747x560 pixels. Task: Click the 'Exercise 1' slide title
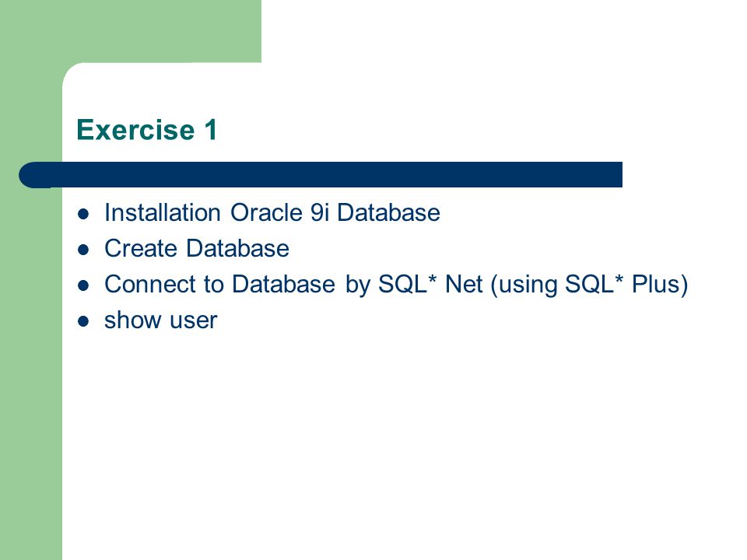click(147, 130)
